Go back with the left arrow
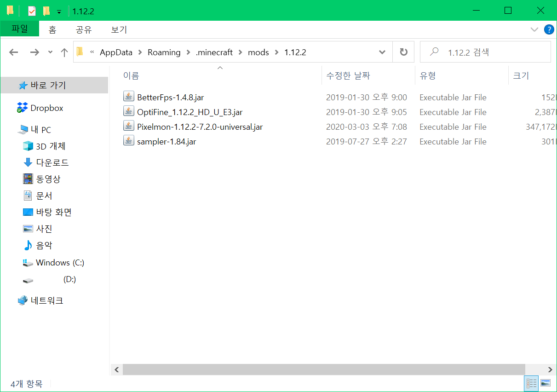This screenshot has height=392, width=557. click(14, 52)
